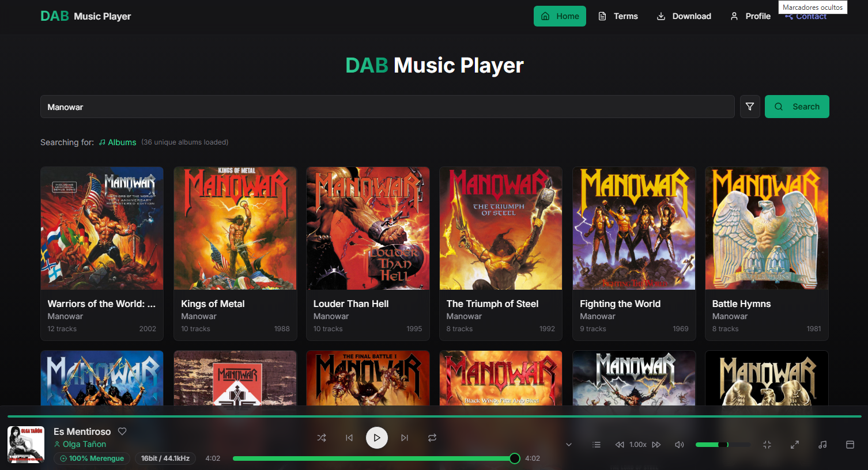Collapse the player bar with the chevron
Image resolution: width=868 pixels, height=470 pixels.
tap(569, 445)
